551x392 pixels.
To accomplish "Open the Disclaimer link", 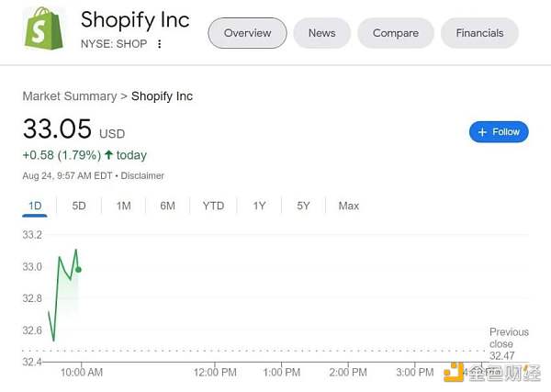I will (x=142, y=175).
